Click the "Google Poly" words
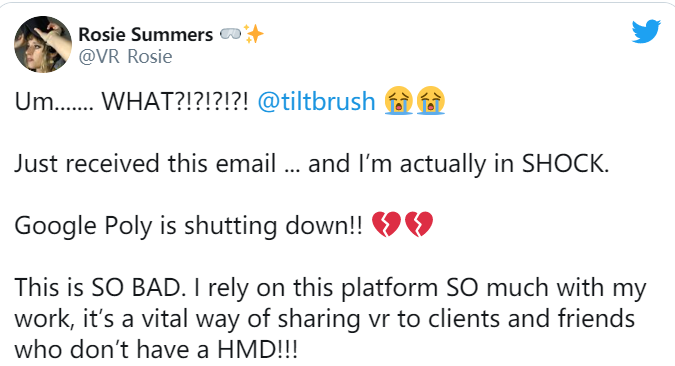Viewport: 675px width, 366px height. [84, 226]
